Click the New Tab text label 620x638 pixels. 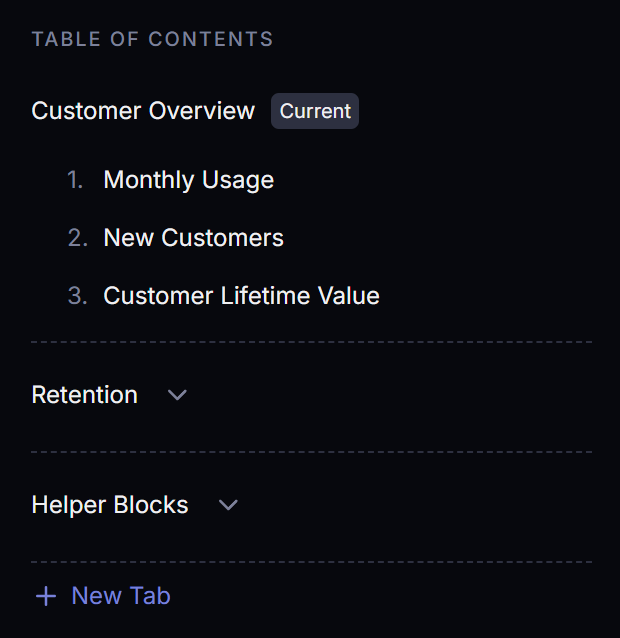121,596
